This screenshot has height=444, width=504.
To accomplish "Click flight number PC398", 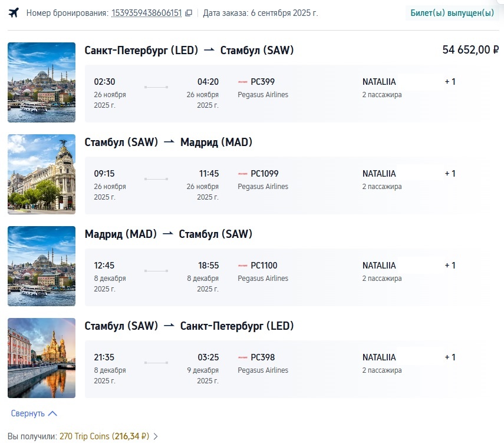I will click(x=262, y=357).
